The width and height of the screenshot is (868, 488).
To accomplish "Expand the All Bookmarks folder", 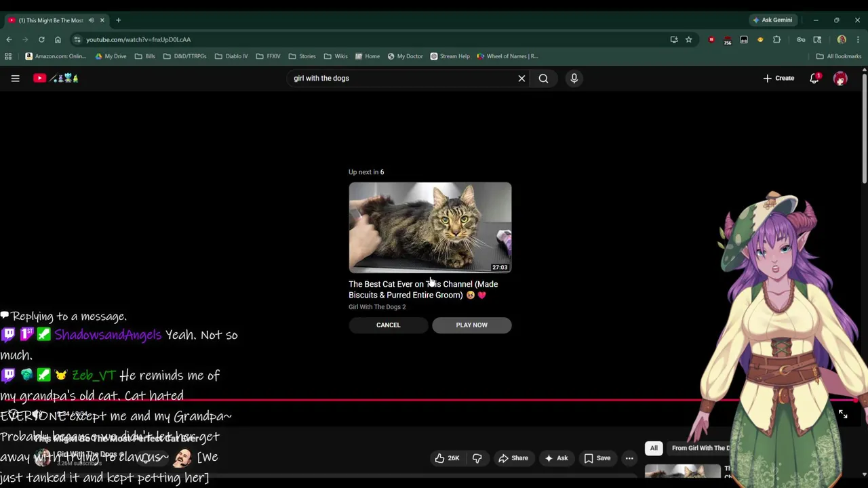I will (x=839, y=56).
